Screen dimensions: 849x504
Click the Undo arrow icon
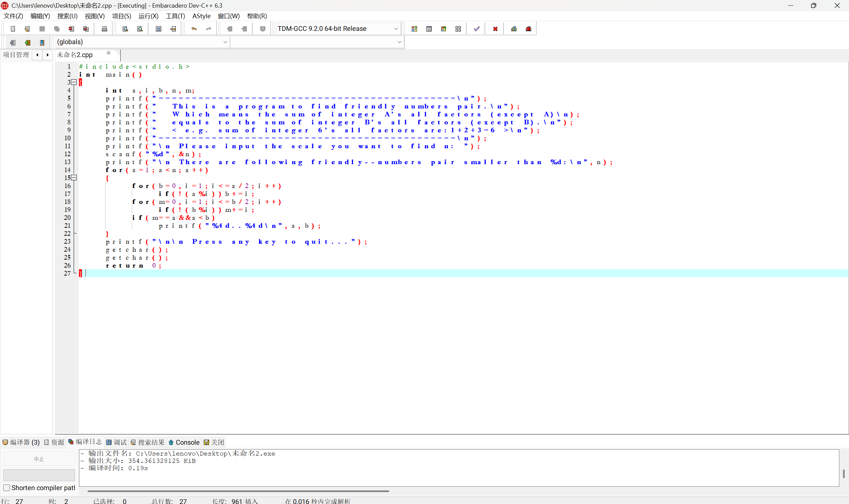click(194, 29)
